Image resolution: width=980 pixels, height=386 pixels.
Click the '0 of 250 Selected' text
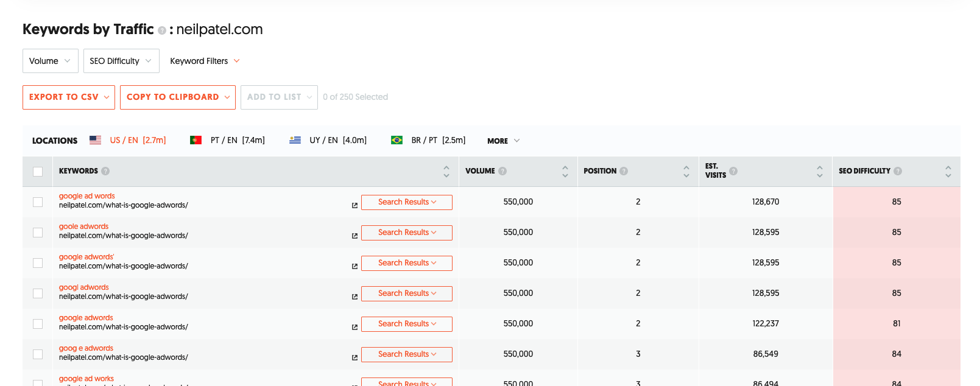tap(355, 97)
